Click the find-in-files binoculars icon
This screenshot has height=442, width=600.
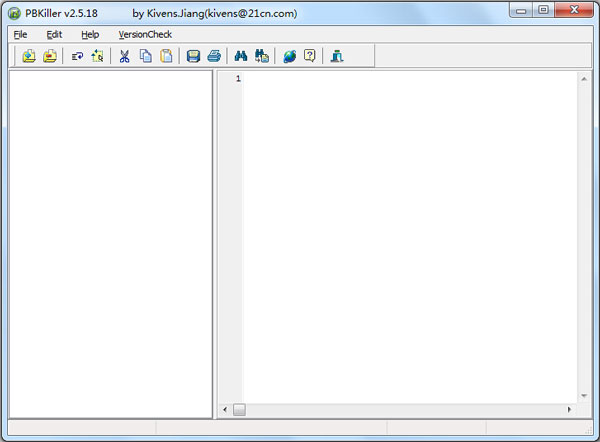(x=262, y=56)
